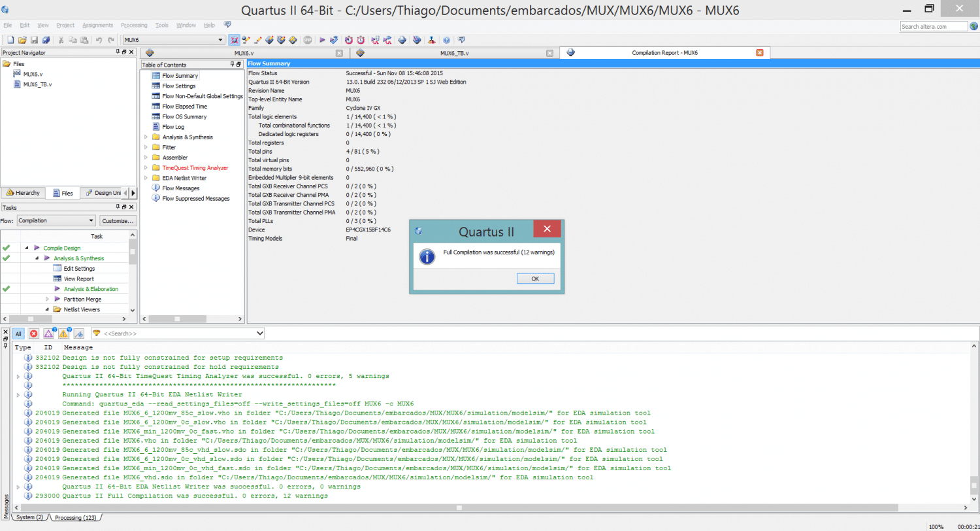
Task: Toggle the Flag messages filter icon
Action: click(x=79, y=334)
